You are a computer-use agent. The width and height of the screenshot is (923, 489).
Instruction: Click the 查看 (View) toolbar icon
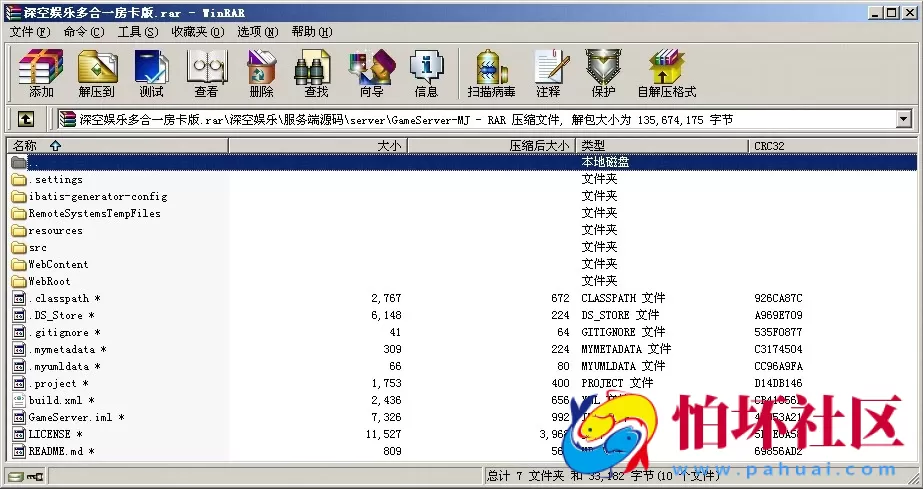pyautogui.click(x=206, y=73)
